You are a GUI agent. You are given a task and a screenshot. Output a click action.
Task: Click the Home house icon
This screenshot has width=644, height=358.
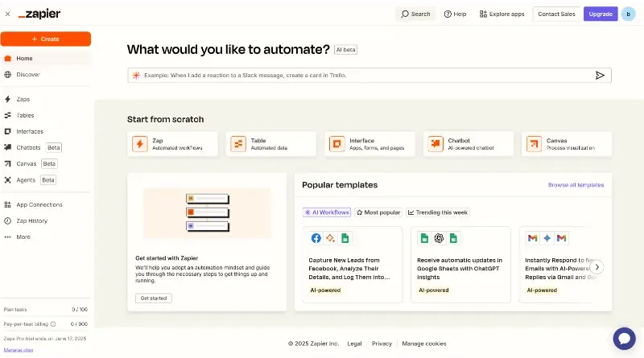[x=7, y=58]
